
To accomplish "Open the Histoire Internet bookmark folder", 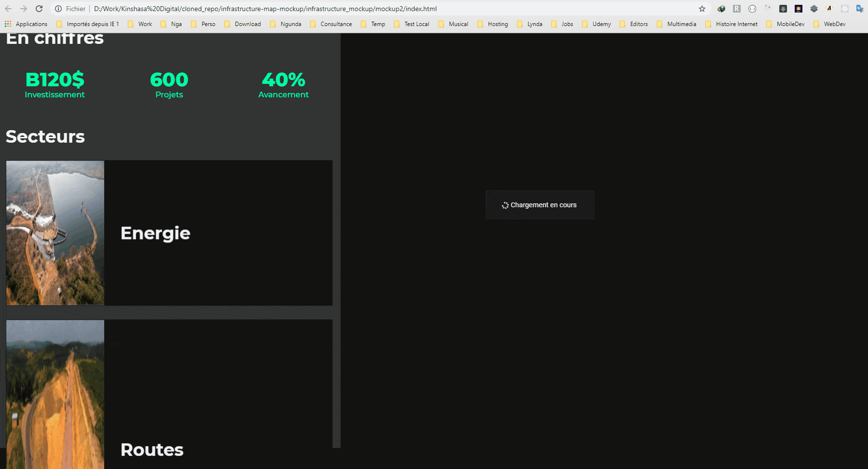I will point(732,24).
